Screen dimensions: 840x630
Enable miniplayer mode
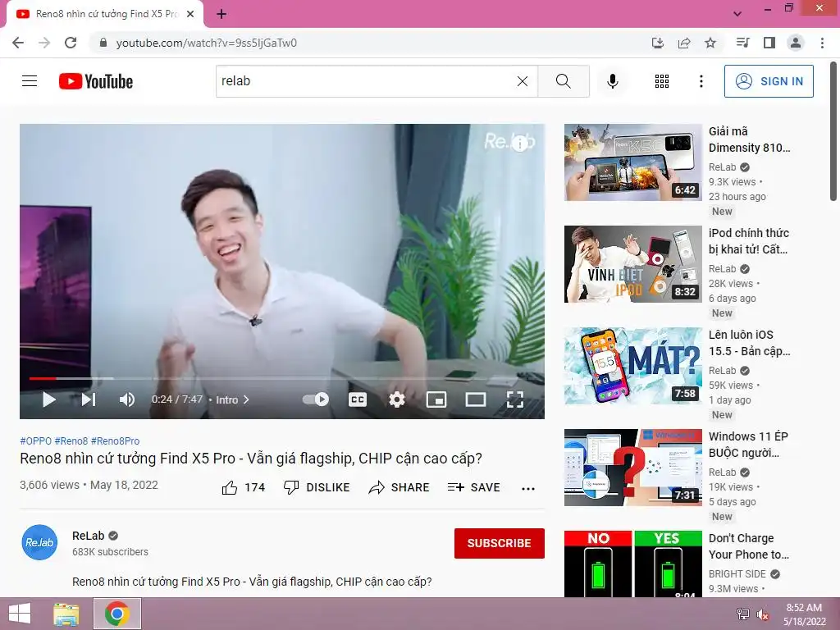click(x=436, y=399)
